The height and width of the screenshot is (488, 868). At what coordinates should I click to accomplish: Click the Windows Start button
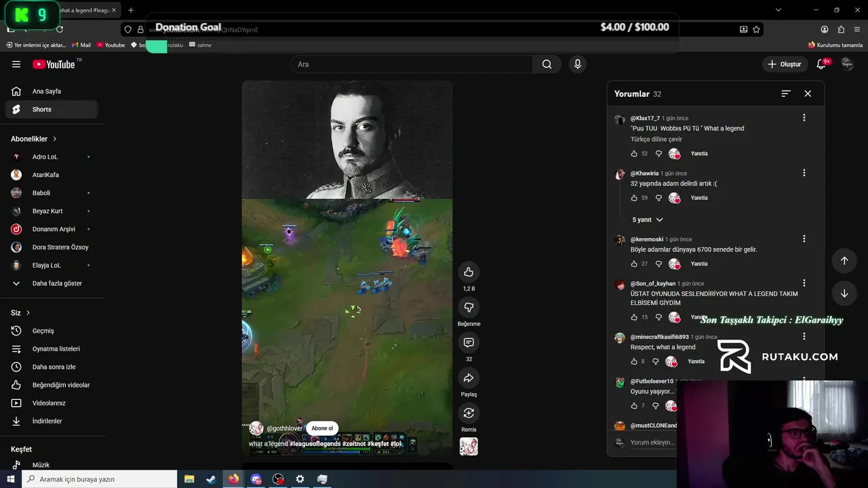coord(10,479)
